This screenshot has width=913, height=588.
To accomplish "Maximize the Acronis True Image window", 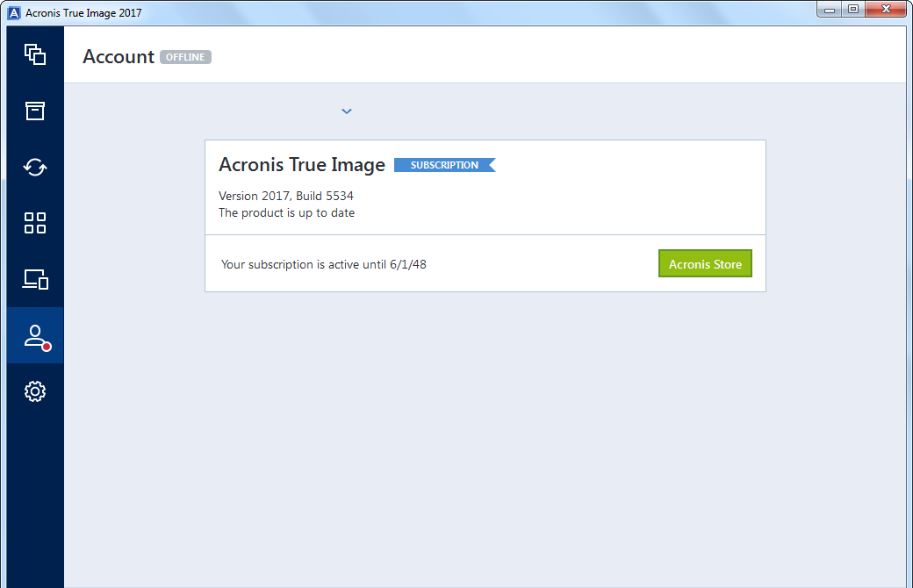I will pyautogui.click(x=853, y=10).
